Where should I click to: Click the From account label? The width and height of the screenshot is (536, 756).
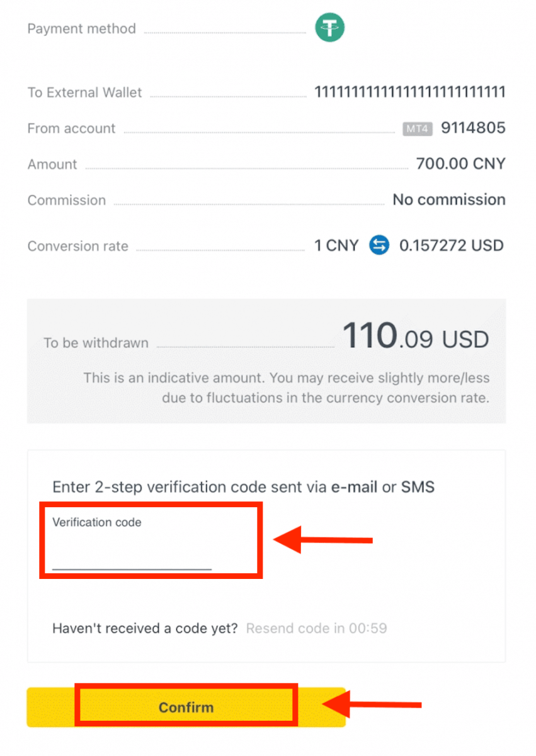tap(71, 129)
